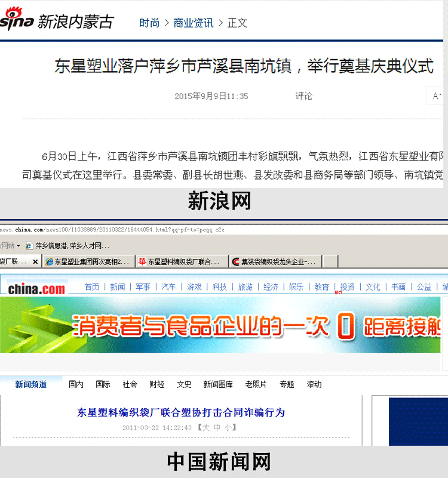
Task: Open 公益 in china.com navigation
Action: 424,287
